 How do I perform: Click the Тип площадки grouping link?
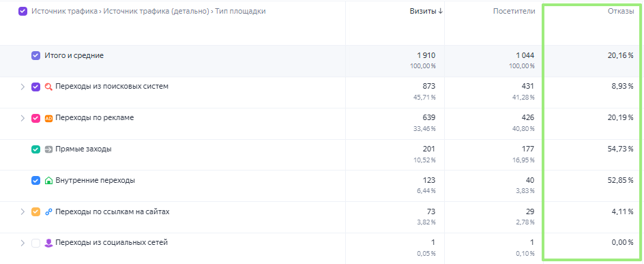(x=240, y=12)
